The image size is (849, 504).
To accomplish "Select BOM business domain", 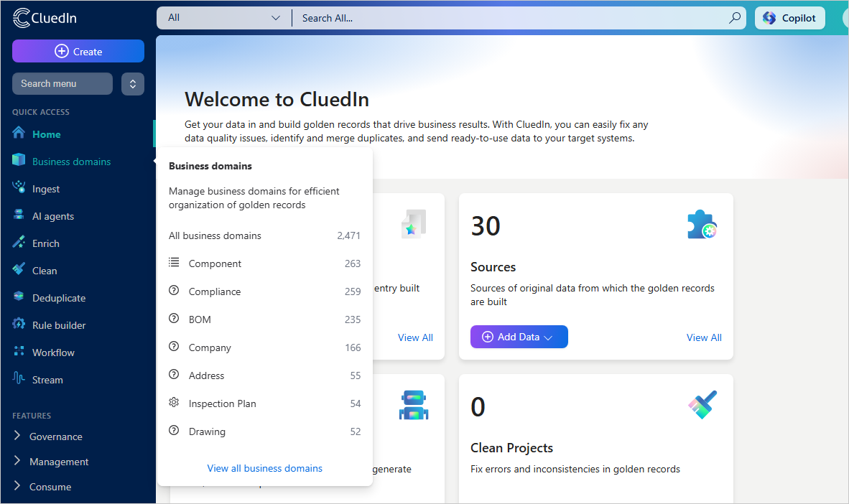I will click(x=264, y=319).
